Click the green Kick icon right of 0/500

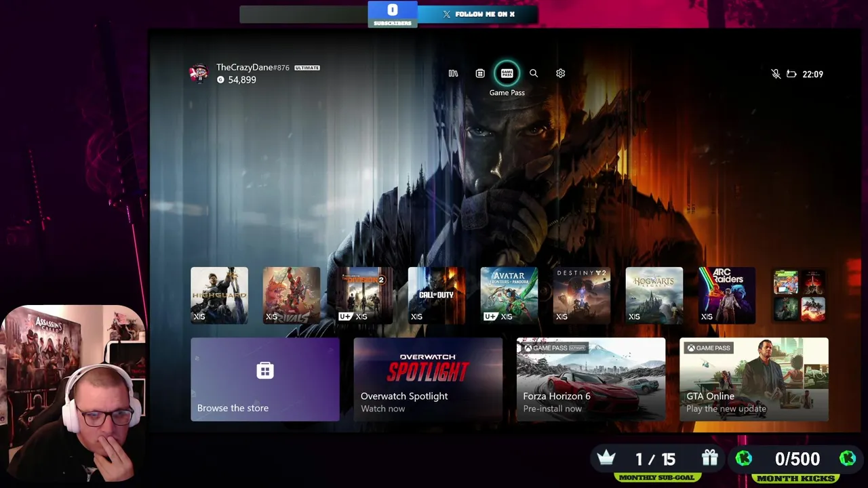tap(848, 459)
